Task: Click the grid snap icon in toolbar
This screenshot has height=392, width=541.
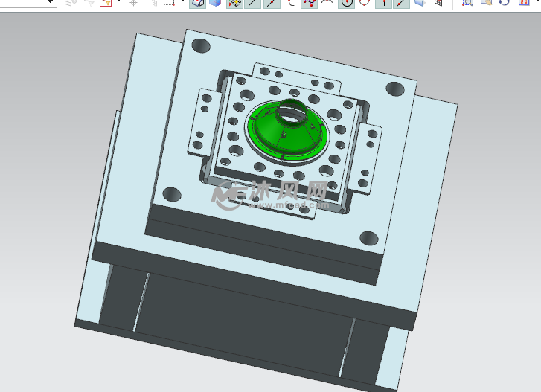Action: click(438, 3)
